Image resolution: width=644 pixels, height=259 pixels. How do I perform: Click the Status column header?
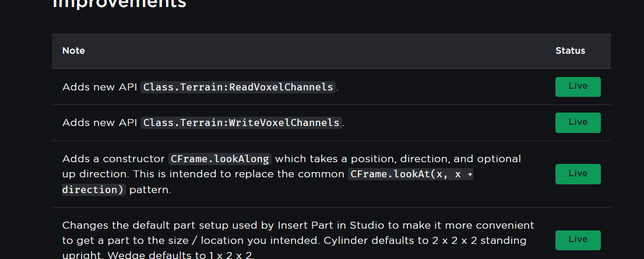(570, 51)
